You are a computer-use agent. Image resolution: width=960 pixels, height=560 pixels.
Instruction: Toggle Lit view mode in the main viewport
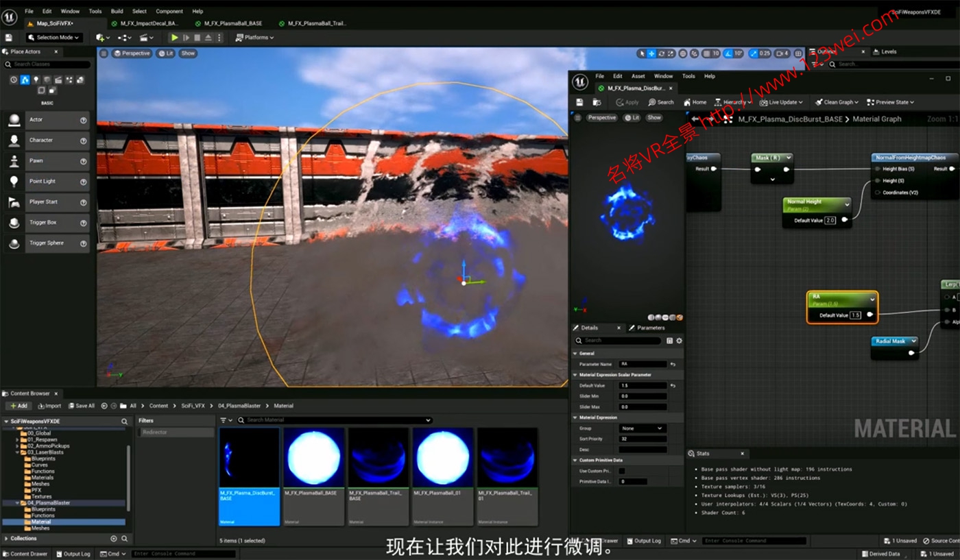click(x=165, y=53)
